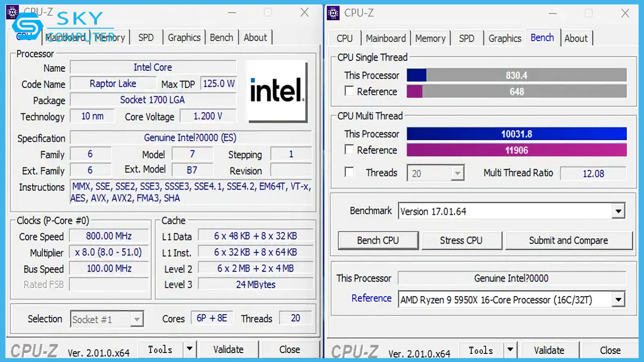The image size is (644, 362).
Task: Click the Stepping value '1'
Action: [x=291, y=154]
